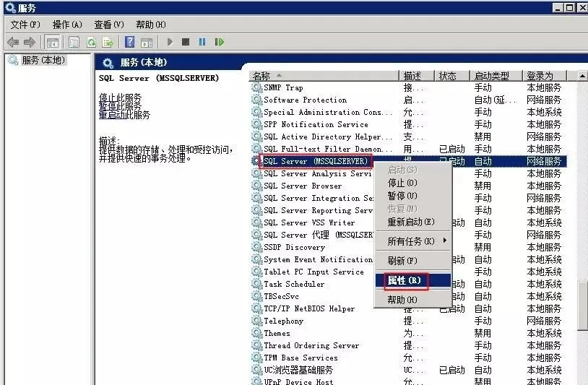Click the 停止此服务 link

pos(121,98)
